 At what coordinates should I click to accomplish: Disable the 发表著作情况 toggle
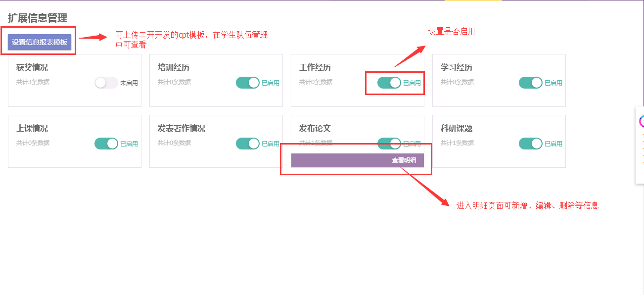point(248,144)
